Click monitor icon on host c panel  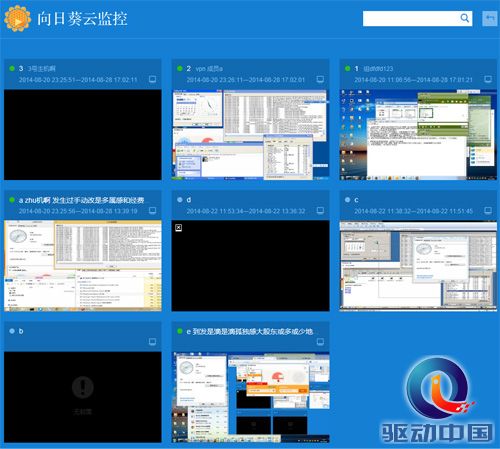pyautogui.click(x=488, y=211)
